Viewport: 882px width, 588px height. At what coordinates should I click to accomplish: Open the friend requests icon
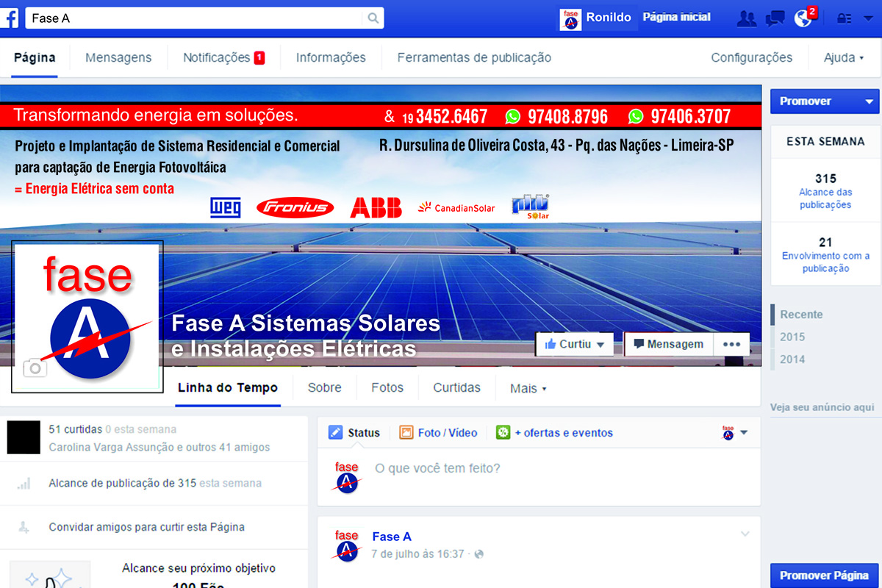coord(746,18)
